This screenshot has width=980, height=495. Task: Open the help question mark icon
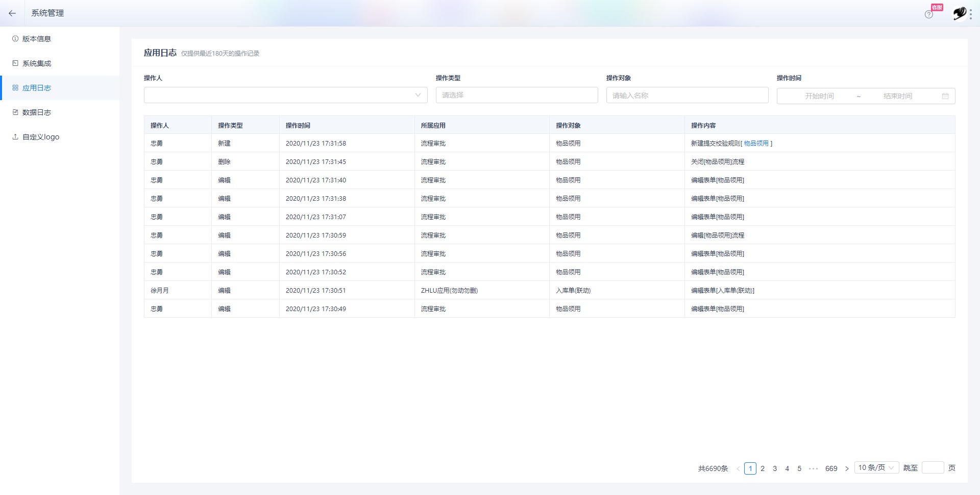pos(929,14)
